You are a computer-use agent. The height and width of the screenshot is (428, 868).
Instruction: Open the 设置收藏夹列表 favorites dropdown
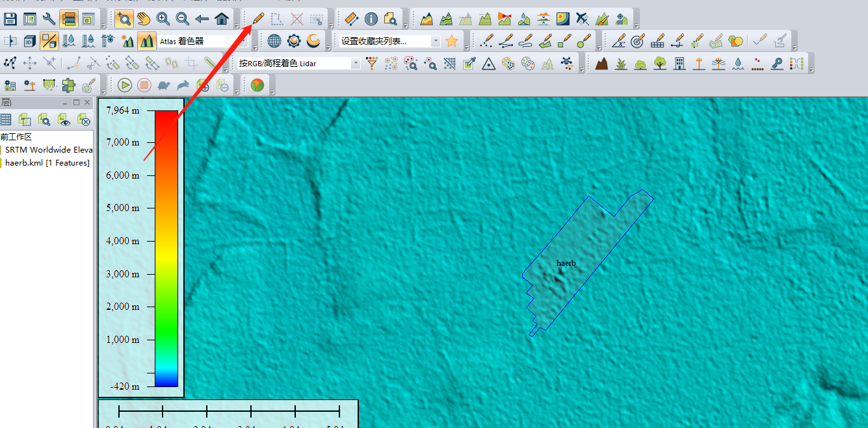389,41
